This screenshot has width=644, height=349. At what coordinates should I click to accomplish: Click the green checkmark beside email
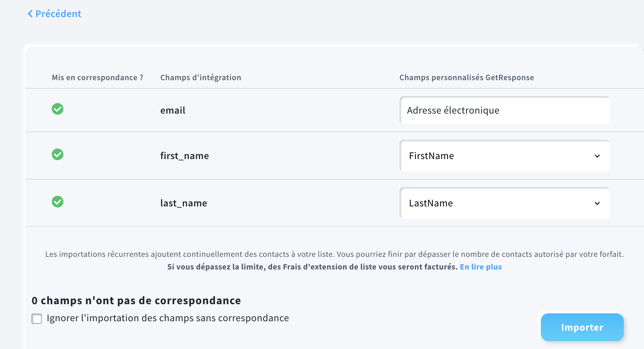(x=57, y=109)
